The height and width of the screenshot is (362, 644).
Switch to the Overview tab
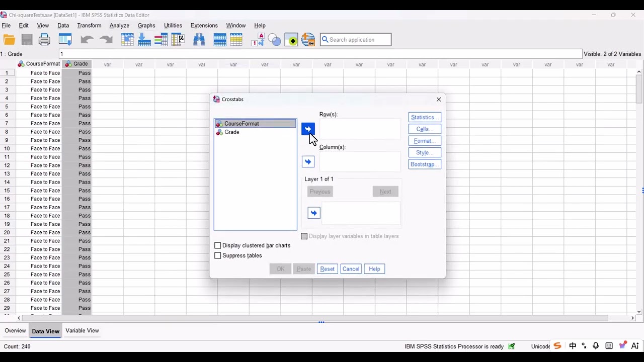(15, 331)
